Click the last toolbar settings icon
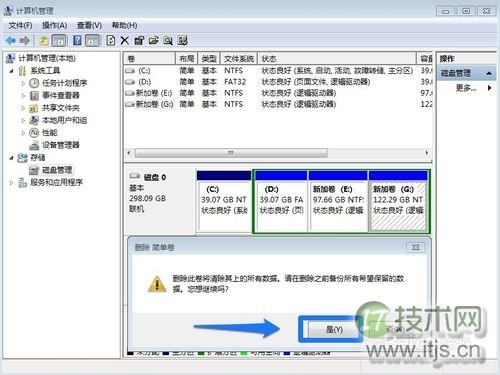 click(x=182, y=41)
